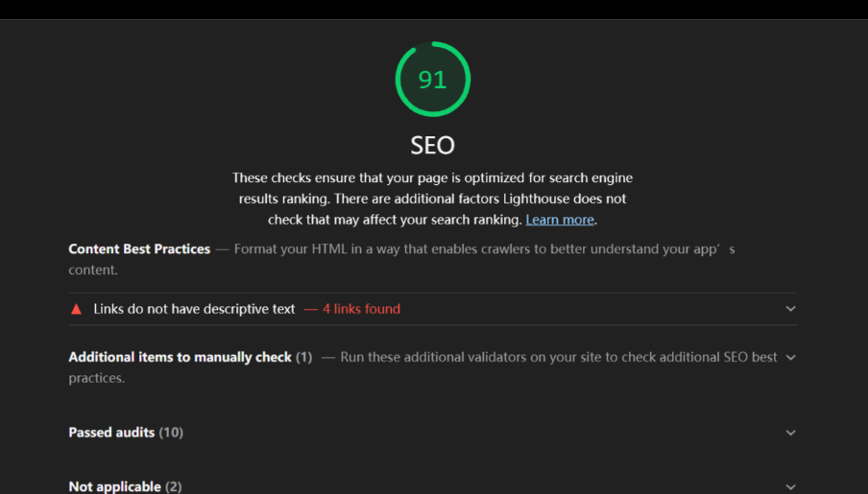Click the (10) count beside Passed audits

coord(171,433)
